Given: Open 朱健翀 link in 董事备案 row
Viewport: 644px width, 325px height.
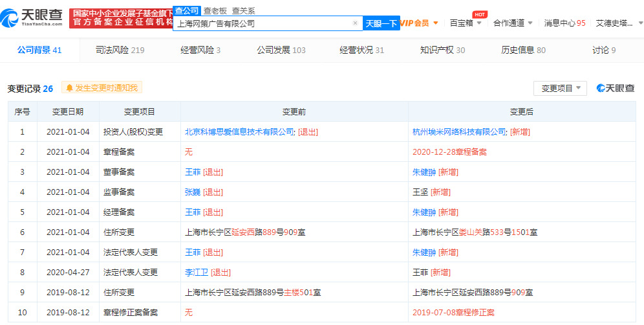Looking at the screenshot, I should 424,172.
